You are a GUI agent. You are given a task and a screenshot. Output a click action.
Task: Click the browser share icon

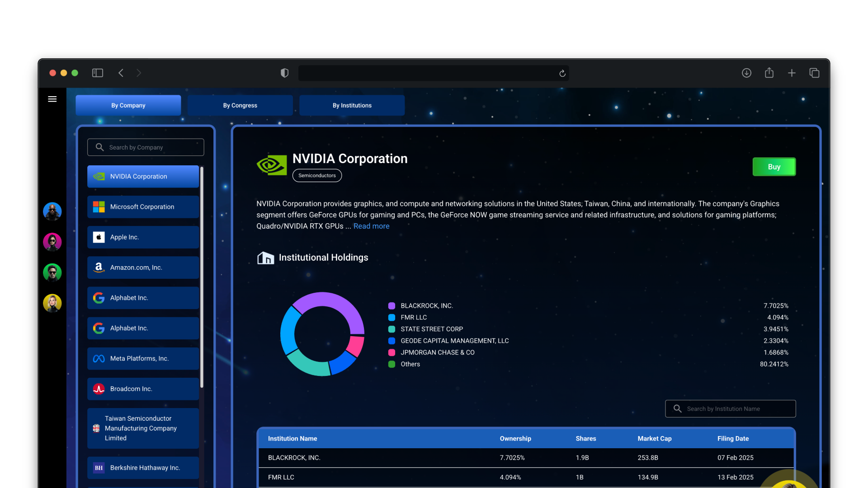[x=769, y=72]
